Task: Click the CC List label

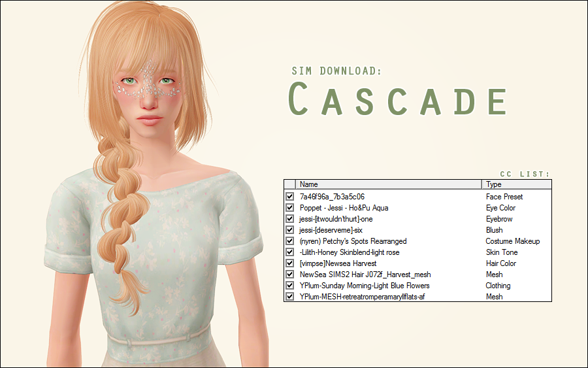Action: point(525,174)
